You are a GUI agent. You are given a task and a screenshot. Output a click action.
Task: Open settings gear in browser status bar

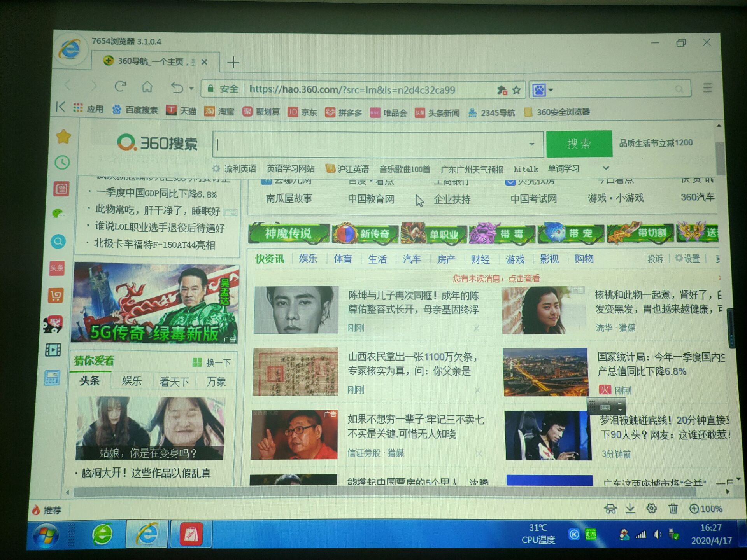click(x=651, y=508)
